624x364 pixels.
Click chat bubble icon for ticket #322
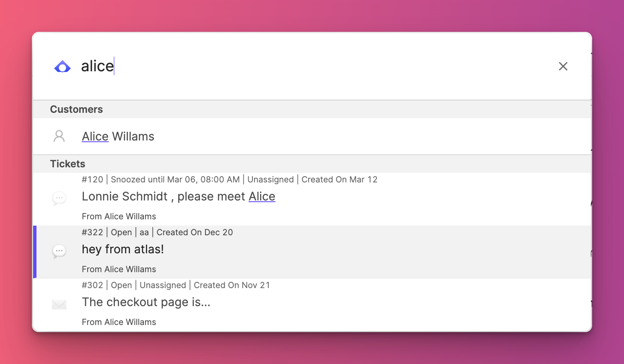pyautogui.click(x=59, y=251)
